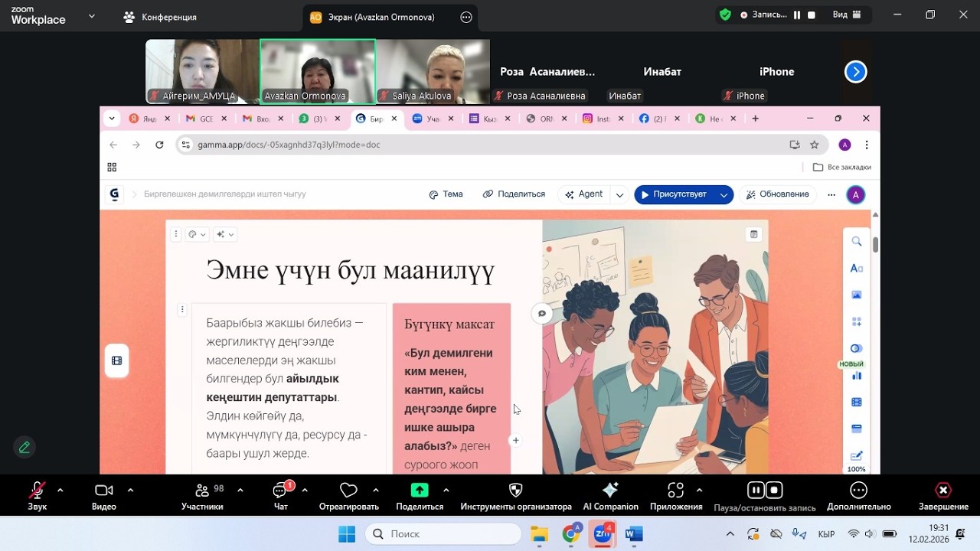Expand share options arrow next to Поделиться
Viewport: 980px width, 551px height.
click(x=446, y=490)
